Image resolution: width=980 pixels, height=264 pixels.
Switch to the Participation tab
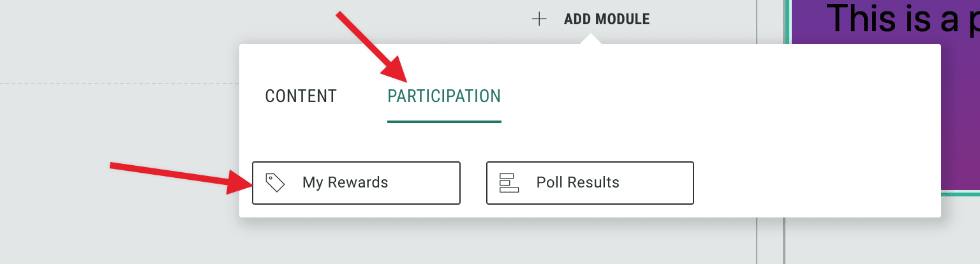coord(444,96)
